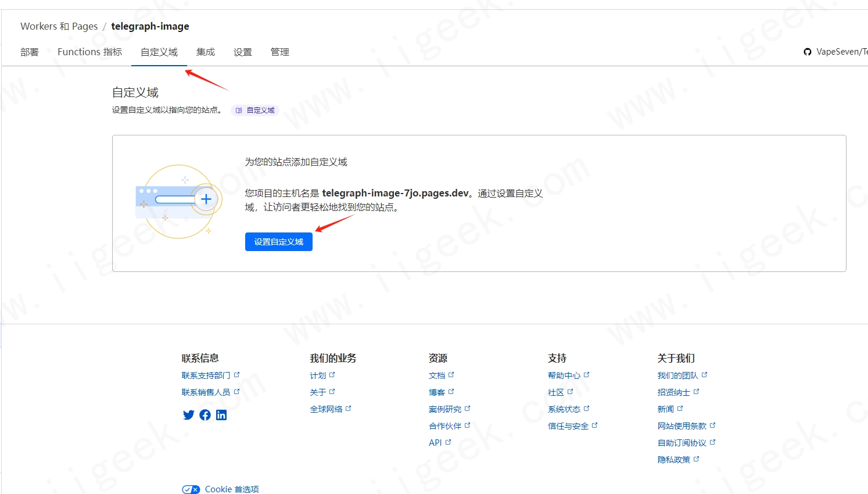Open Cookie 首选项 link
Image resolution: width=868 pixels, height=494 pixels.
click(232, 489)
